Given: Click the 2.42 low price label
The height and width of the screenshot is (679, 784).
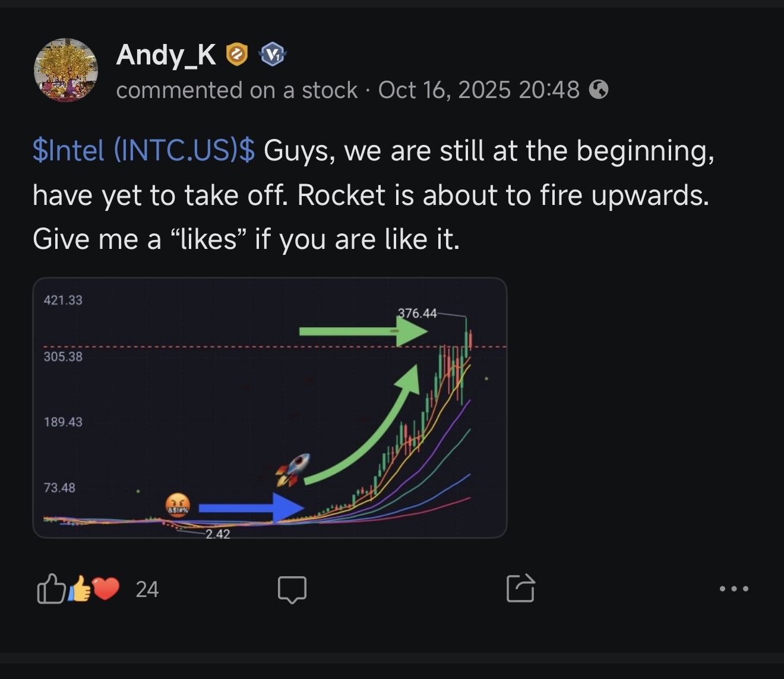Looking at the screenshot, I should pos(218,534).
